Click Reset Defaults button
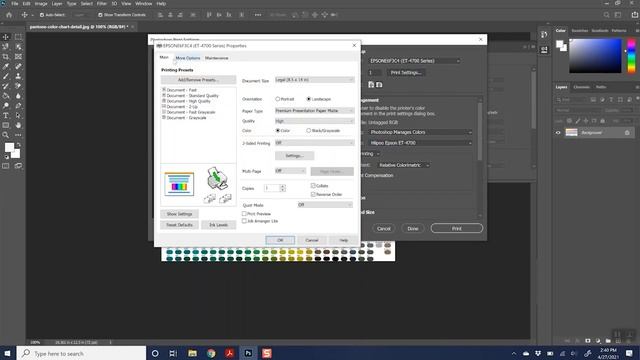 tap(179, 225)
